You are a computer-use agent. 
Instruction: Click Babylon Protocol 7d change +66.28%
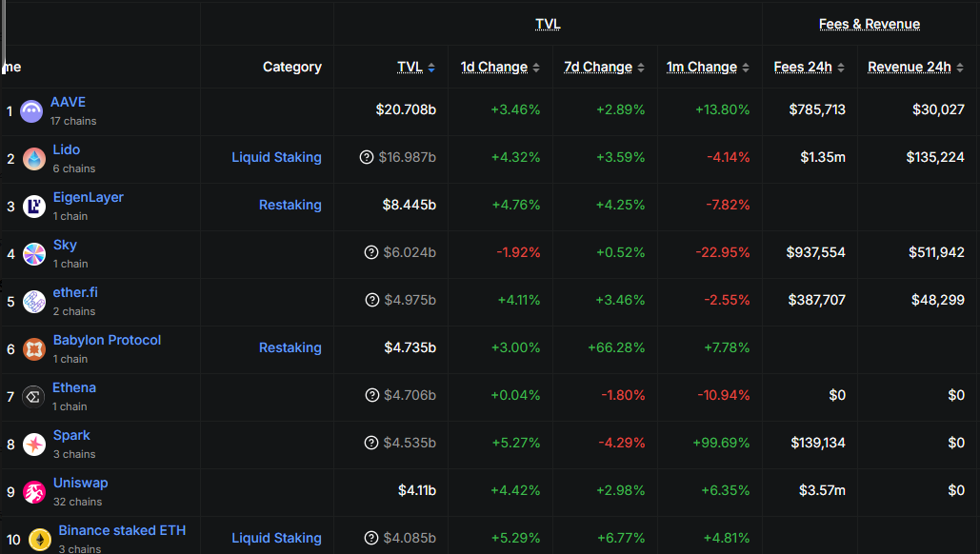[x=616, y=347]
